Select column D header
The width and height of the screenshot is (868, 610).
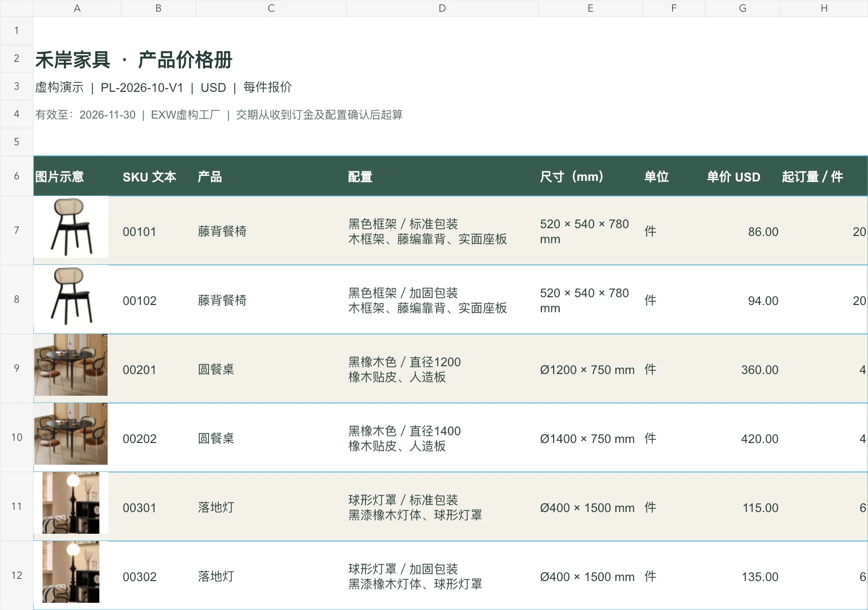point(442,8)
